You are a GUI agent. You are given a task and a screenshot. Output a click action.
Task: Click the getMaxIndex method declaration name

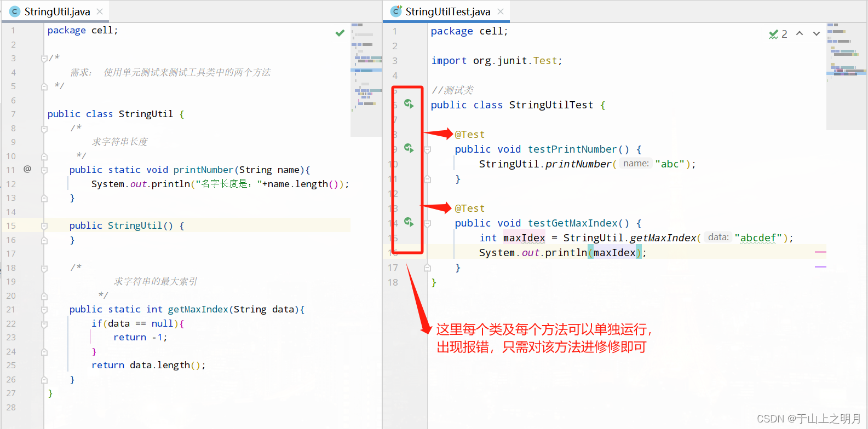pyautogui.click(x=198, y=310)
